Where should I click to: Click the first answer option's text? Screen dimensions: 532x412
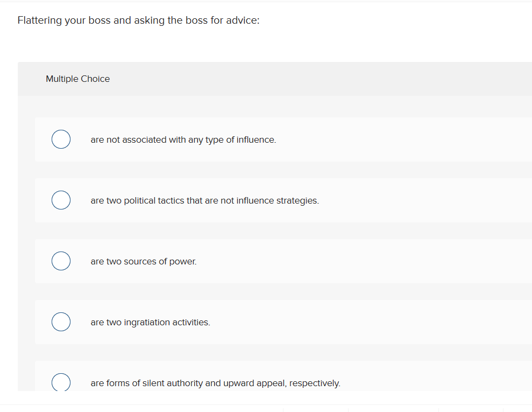pyautogui.click(x=183, y=139)
